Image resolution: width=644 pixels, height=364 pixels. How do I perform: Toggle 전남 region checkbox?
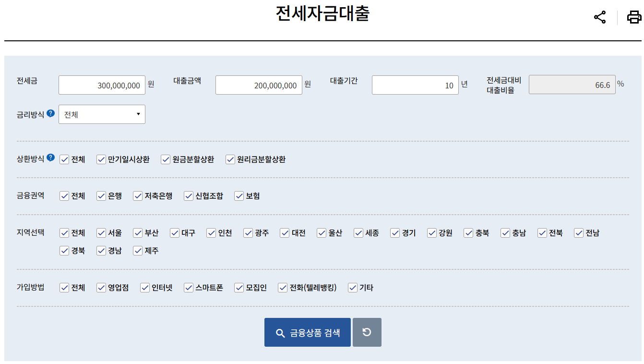click(x=579, y=233)
